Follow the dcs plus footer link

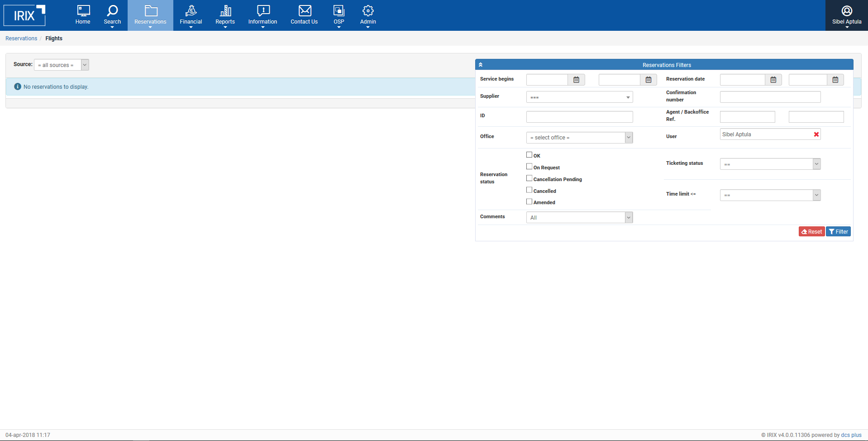click(x=851, y=435)
